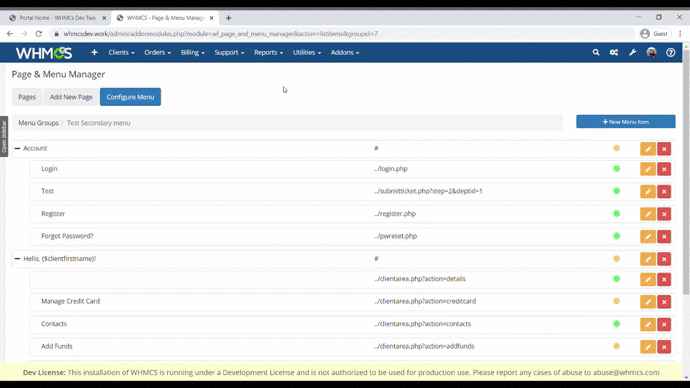Image resolution: width=690 pixels, height=388 pixels.
Task: Go back in browser history
Action: (10, 33)
